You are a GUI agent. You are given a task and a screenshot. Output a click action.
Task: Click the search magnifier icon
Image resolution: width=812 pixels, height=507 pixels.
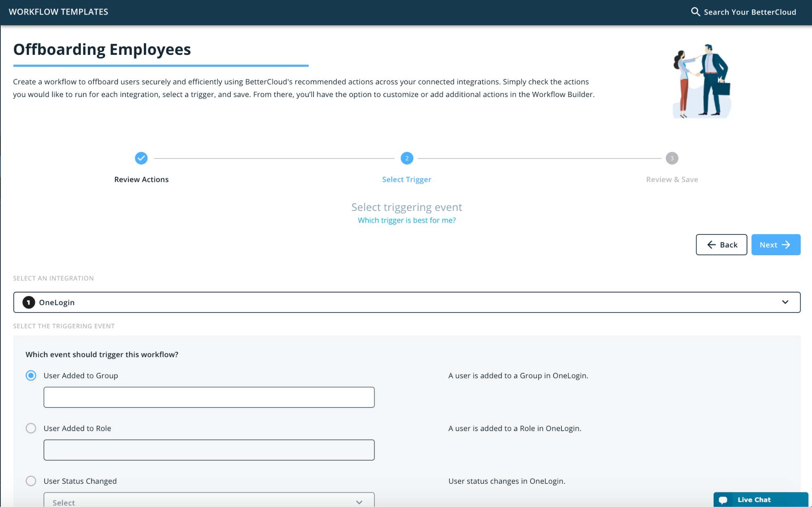tap(695, 12)
